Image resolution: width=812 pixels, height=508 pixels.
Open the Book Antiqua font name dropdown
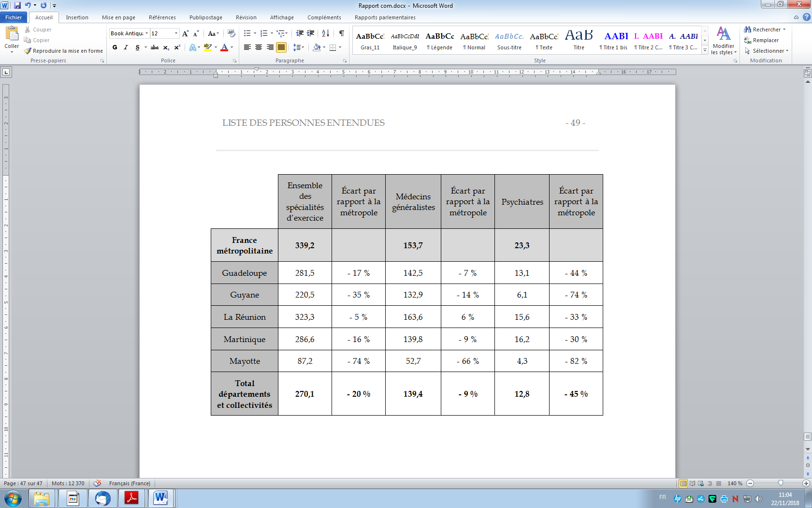coord(147,33)
